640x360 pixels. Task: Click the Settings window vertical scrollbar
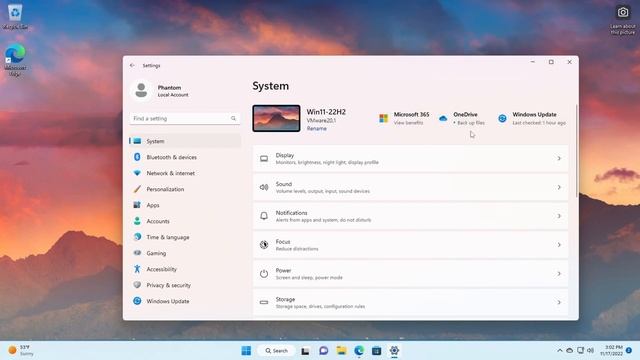point(576,151)
